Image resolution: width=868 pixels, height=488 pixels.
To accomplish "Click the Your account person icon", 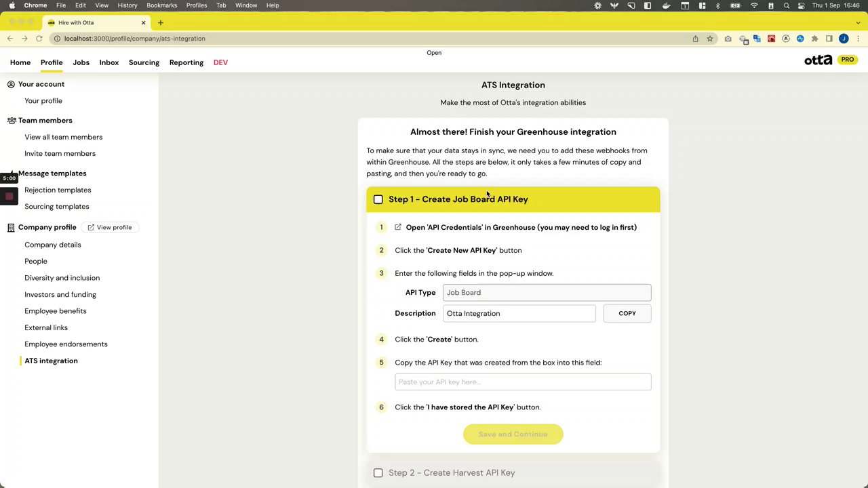I will [11, 84].
